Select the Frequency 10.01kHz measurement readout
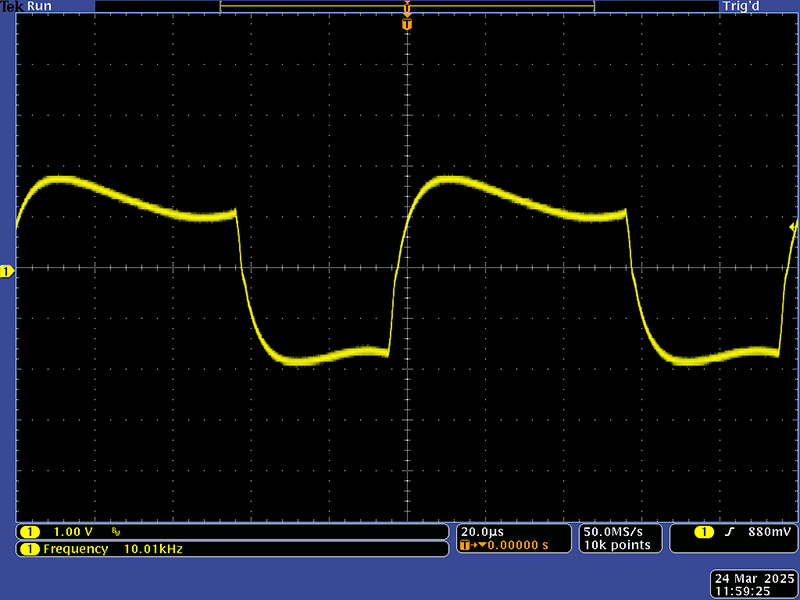 click(x=112, y=549)
